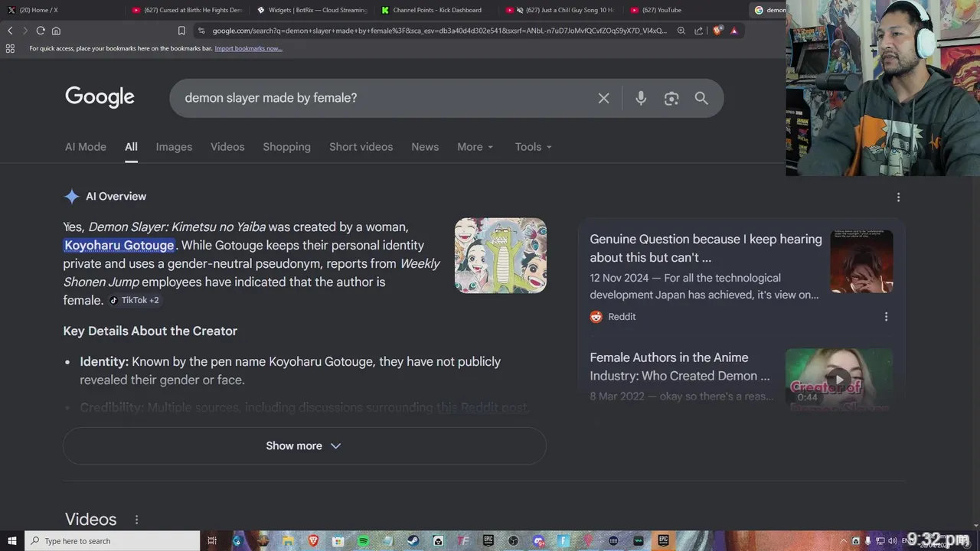Open Windows Start menu
Screen dimensions: 980x551
tap(11, 541)
